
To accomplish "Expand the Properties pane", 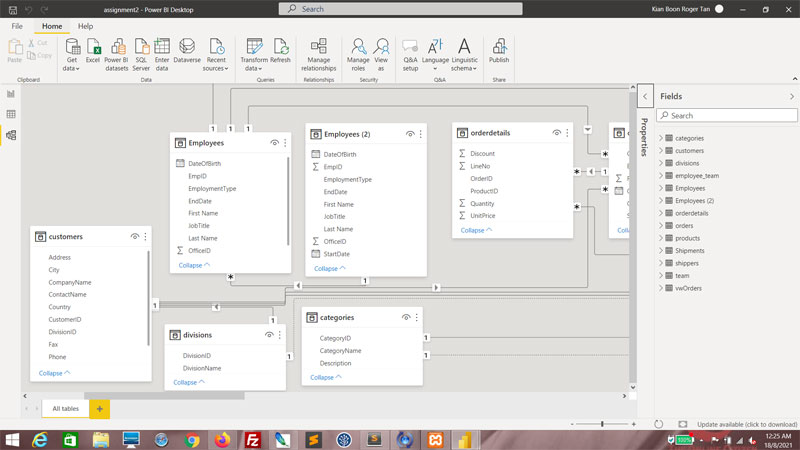I will tap(645, 96).
